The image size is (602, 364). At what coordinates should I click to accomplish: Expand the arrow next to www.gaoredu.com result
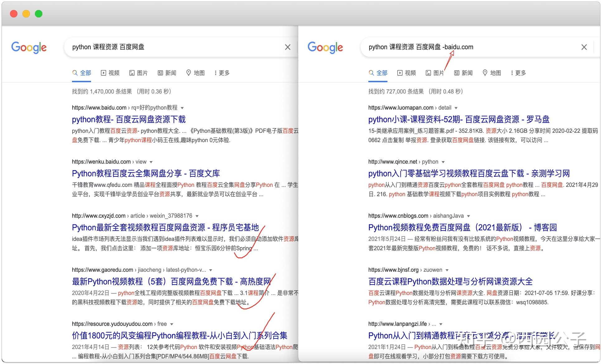(x=211, y=270)
